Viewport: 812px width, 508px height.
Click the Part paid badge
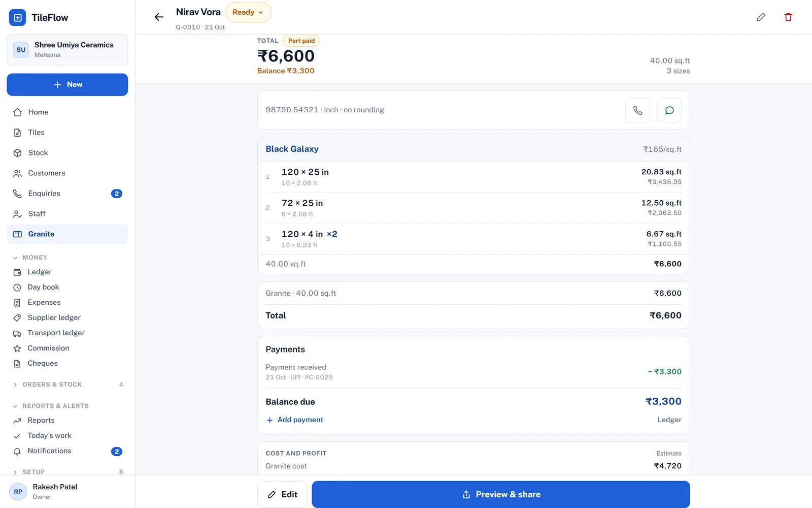301,41
